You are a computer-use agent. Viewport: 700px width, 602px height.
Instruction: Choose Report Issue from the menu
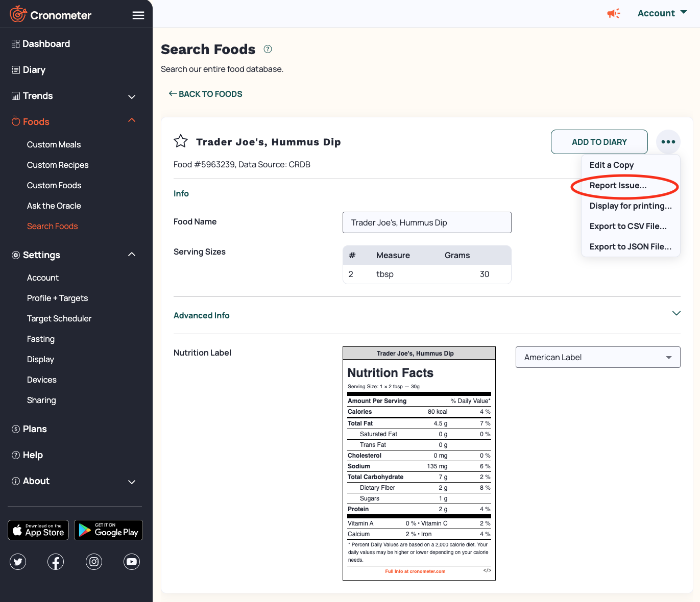(x=618, y=185)
